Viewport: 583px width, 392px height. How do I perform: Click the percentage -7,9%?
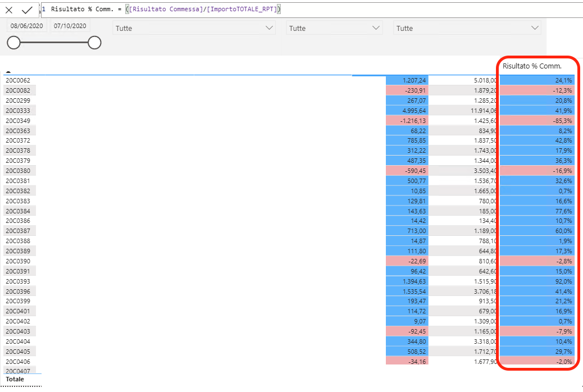point(564,331)
